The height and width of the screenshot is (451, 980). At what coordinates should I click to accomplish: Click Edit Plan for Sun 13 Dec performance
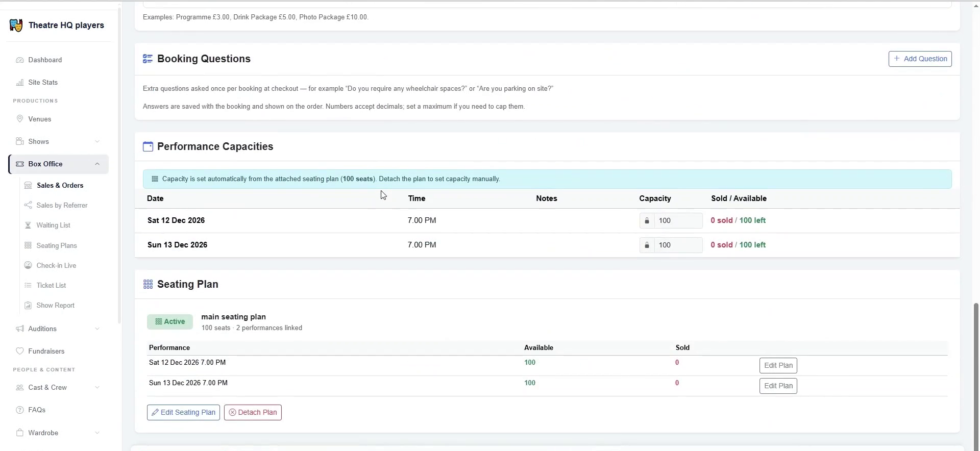[778, 386]
